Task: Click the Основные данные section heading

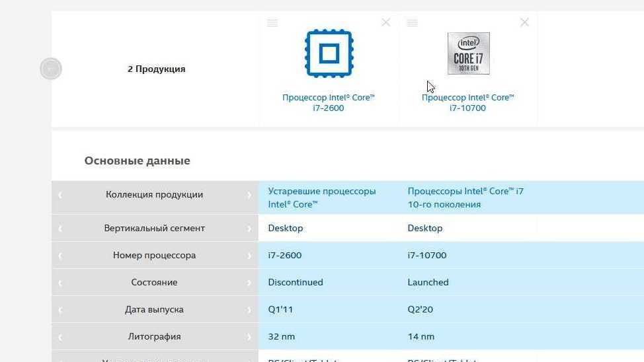Action: click(137, 161)
